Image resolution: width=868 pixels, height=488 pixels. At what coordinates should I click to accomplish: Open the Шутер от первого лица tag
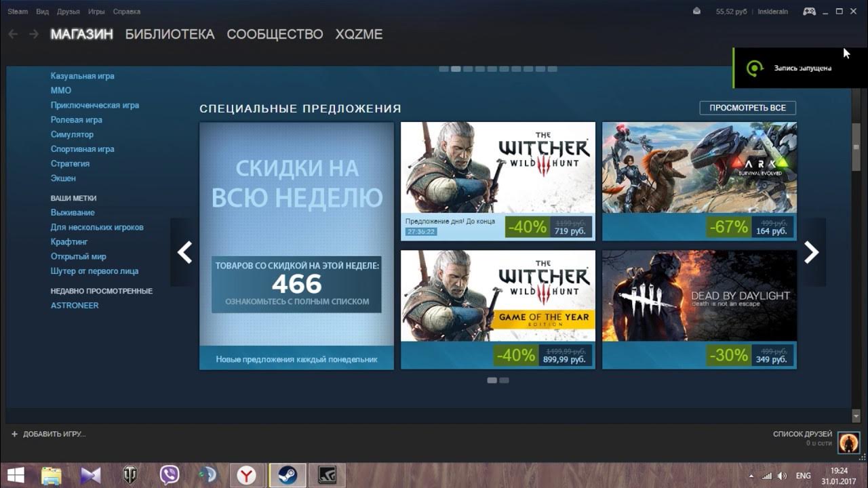(x=94, y=270)
